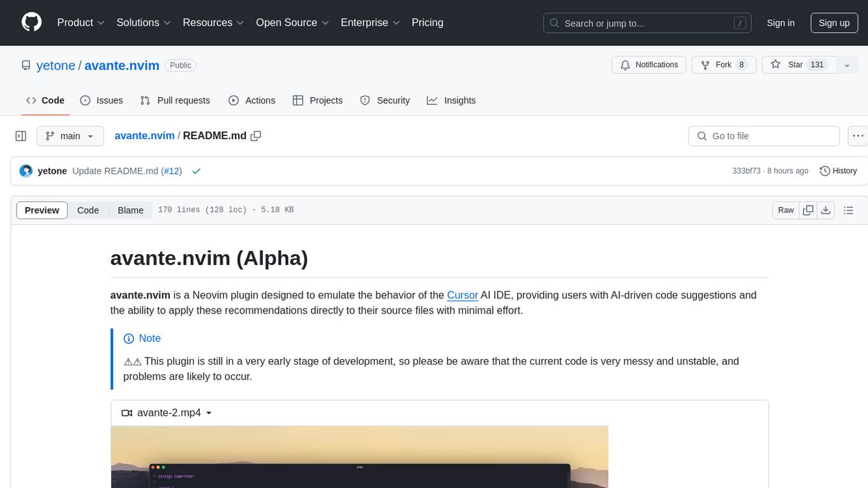The image size is (868, 488).
Task: Open the yetone owner profile link
Action: (x=56, y=65)
